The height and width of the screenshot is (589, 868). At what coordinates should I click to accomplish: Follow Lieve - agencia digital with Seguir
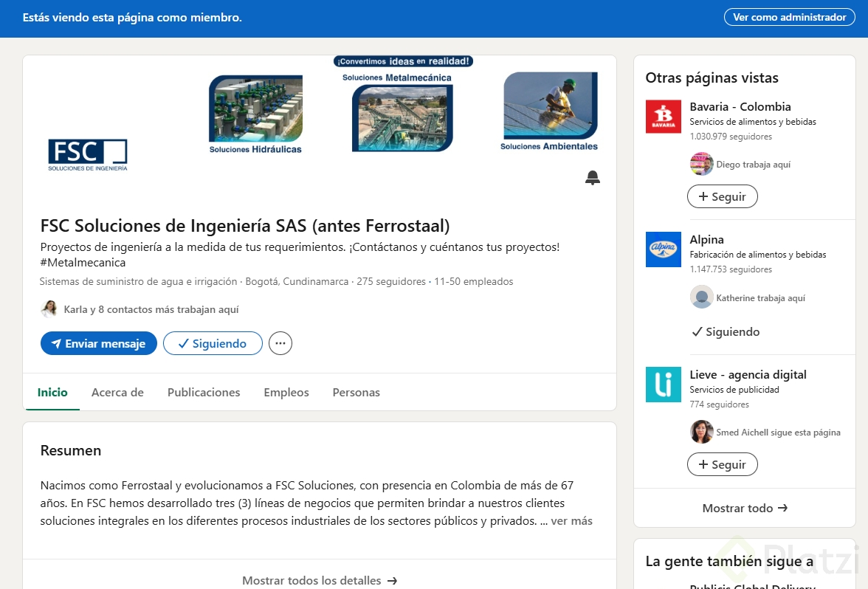[722, 464]
